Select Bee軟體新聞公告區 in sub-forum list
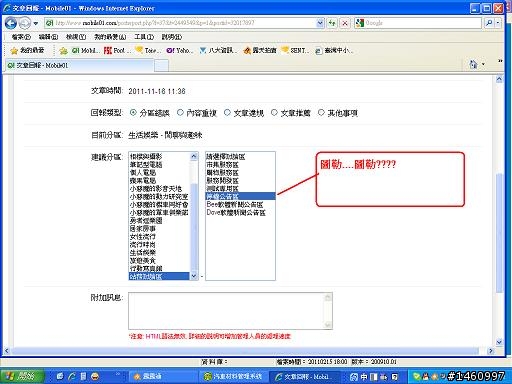The image size is (512, 384). pos(240,204)
